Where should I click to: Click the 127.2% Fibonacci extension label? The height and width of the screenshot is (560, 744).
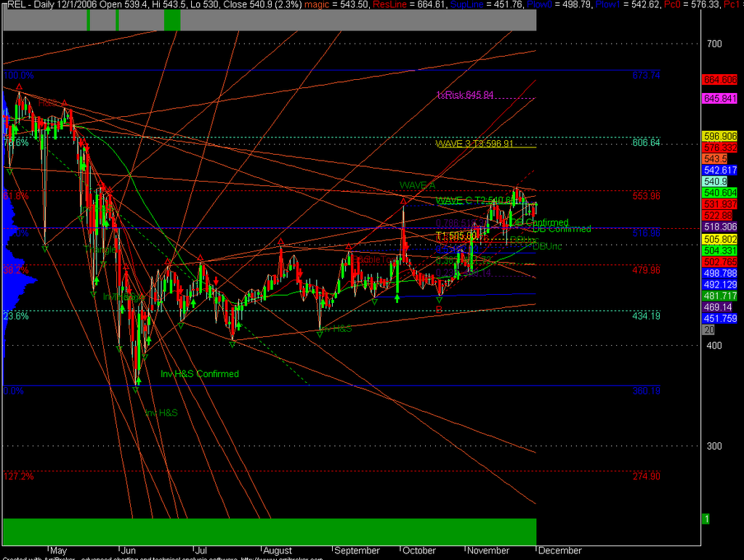click(x=18, y=476)
